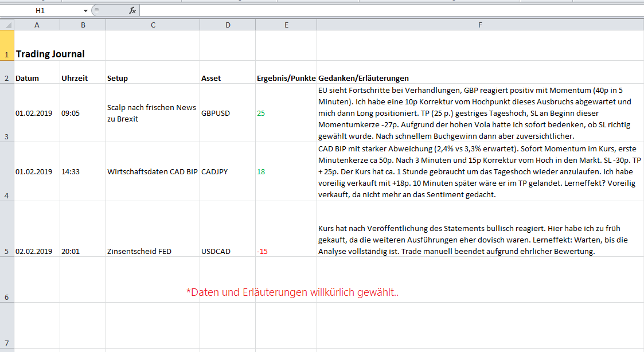The height and width of the screenshot is (352, 644).
Task: Click the Trading Journal title cell
Action: coord(50,54)
